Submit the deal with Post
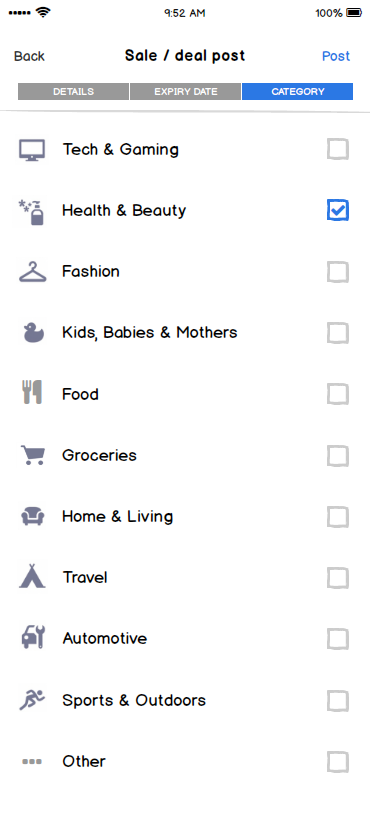 point(336,56)
